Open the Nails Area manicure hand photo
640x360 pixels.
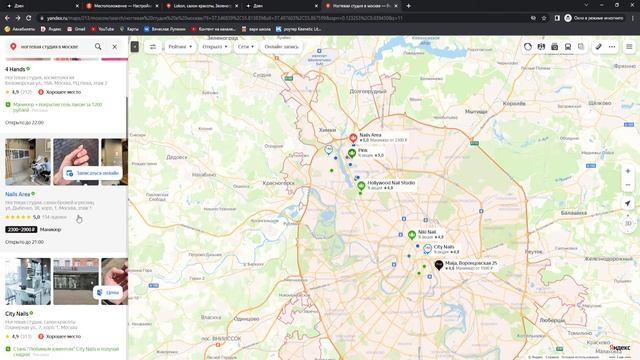point(76,162)
